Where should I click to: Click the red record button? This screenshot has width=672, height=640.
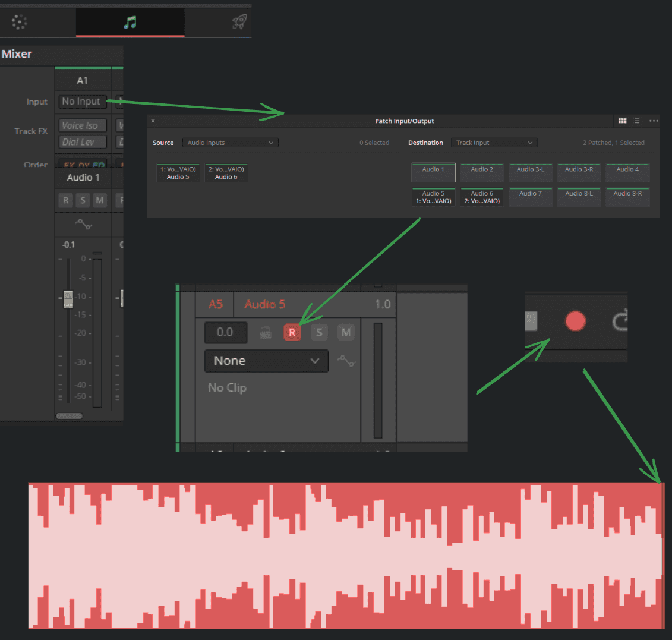(x=575, y=321)
